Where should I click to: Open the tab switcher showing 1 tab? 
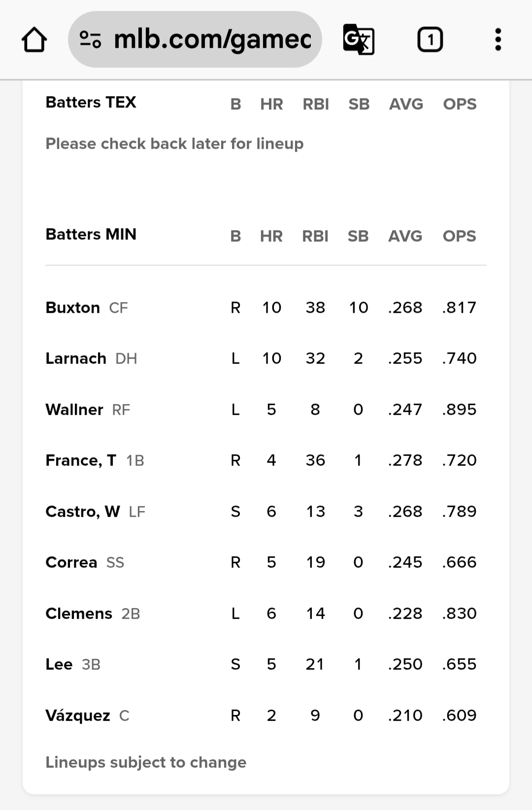click(x=430, y=39)
